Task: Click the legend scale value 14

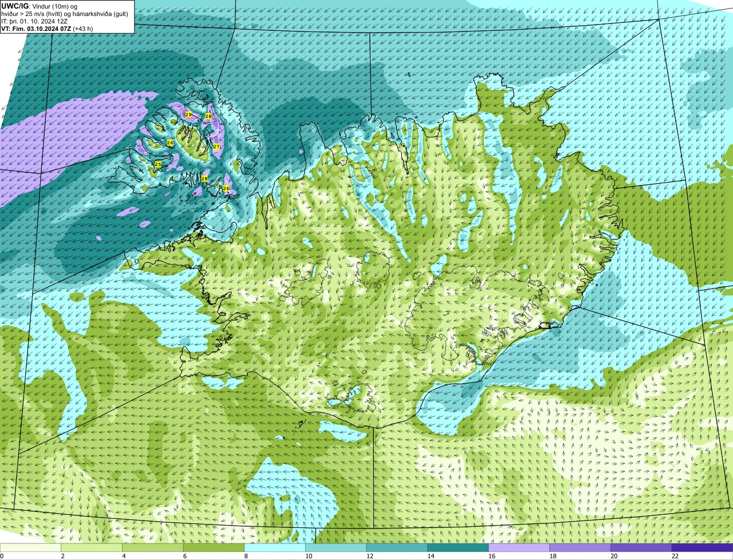Action: pos(431,556)
